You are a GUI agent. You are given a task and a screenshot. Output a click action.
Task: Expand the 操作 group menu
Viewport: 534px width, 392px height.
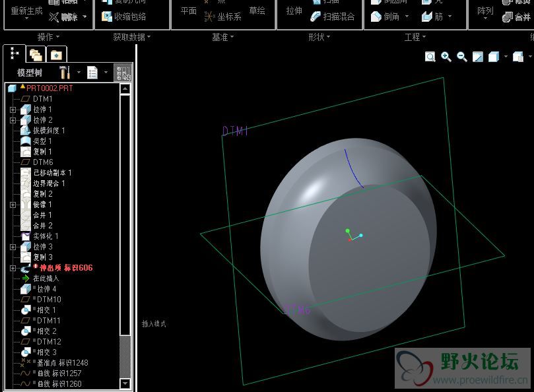[x=48, y=37]
